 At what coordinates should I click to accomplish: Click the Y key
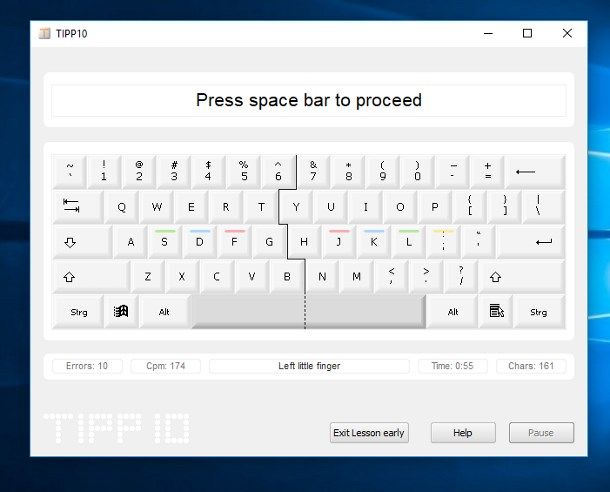(x=296, y=207)
